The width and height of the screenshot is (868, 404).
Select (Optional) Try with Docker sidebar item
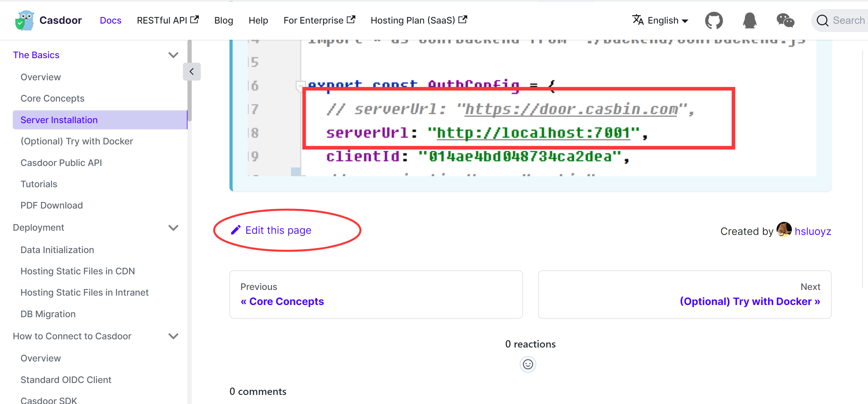(76, 141)
